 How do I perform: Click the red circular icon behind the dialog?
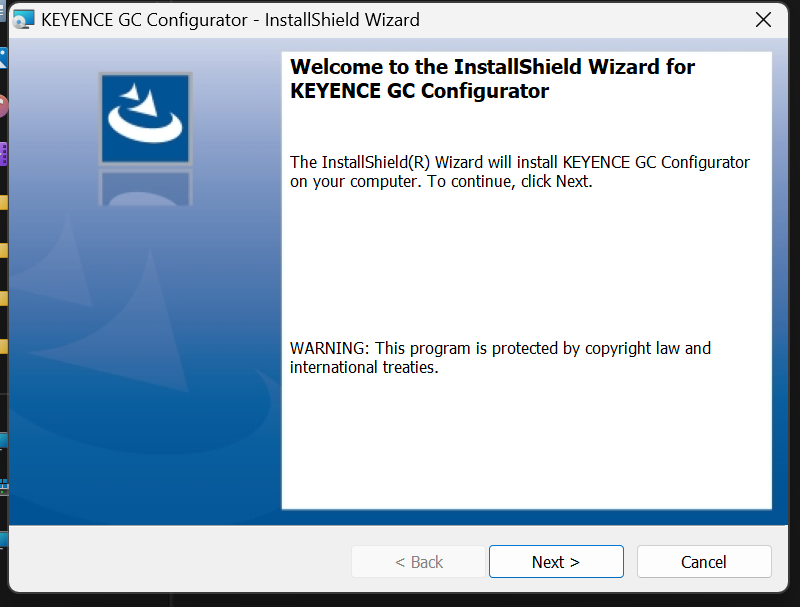(3, 106)
